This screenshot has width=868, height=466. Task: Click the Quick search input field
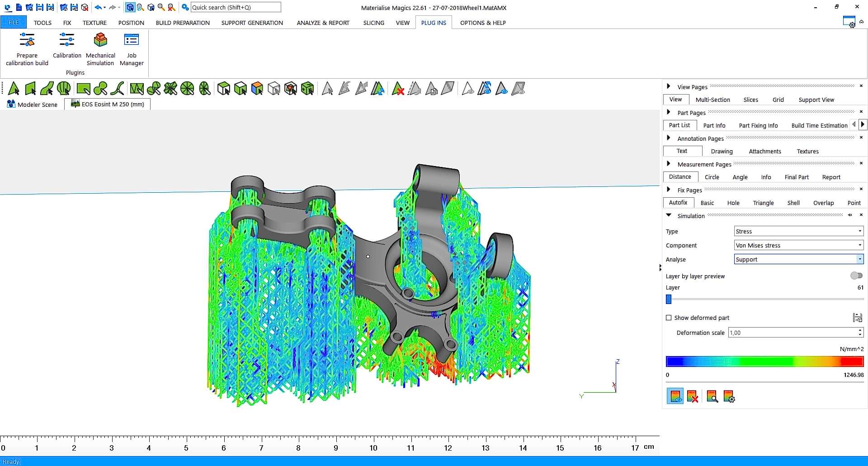[235, 7]
